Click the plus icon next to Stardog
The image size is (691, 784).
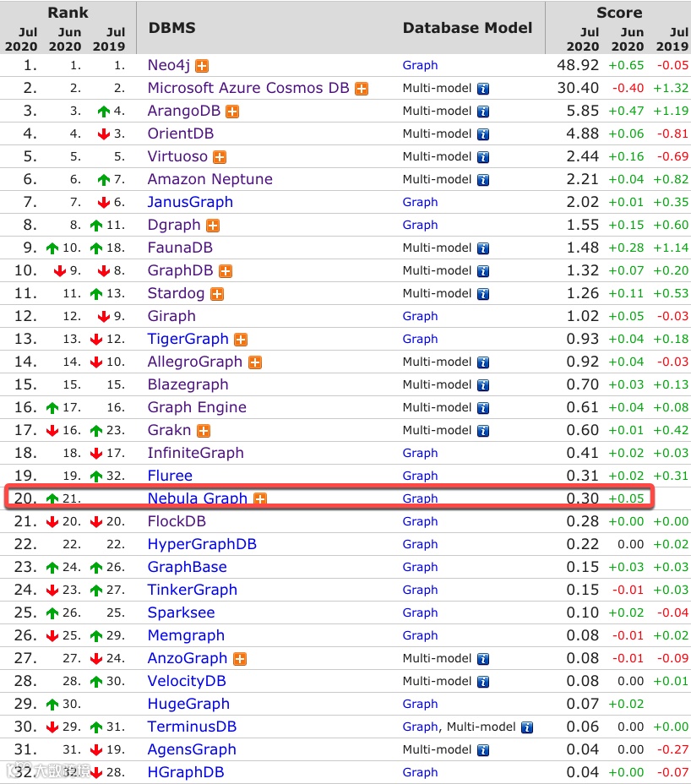pyautogui.click(x=217, y=294)
